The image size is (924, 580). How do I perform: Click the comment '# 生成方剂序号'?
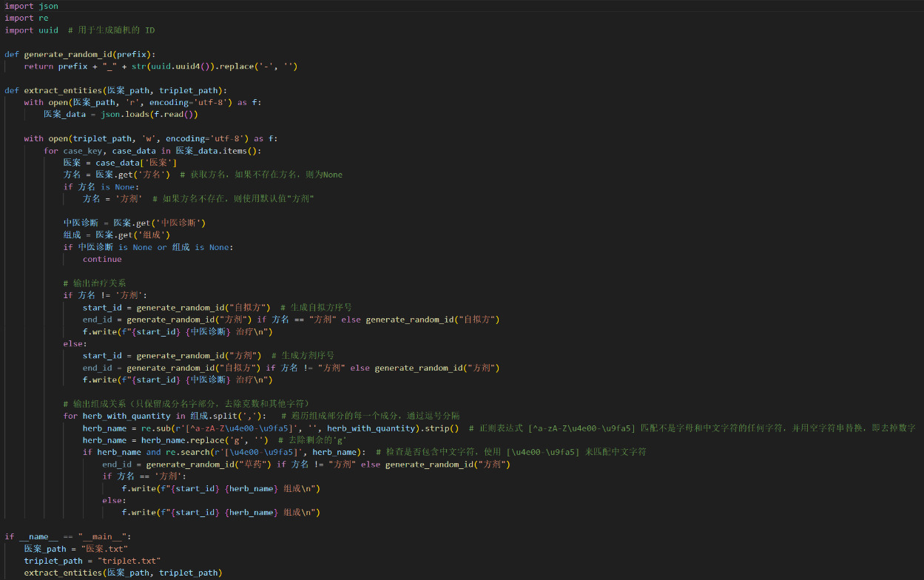(x=303, y=355)
